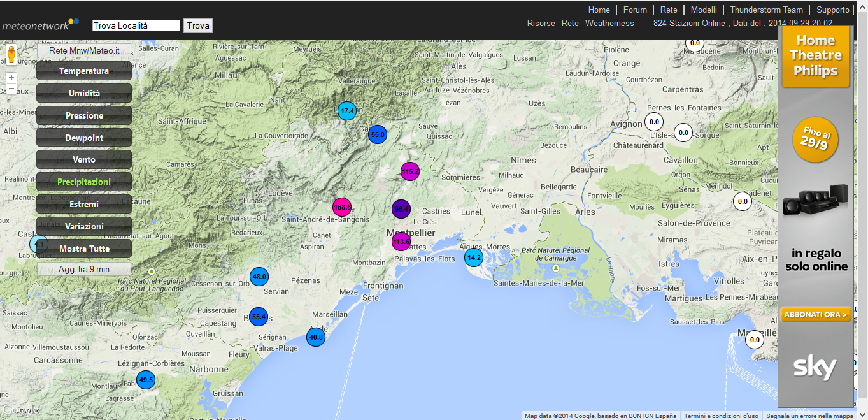Click the Home Theatre Philips ad banner
The image size is (868, 420).
(816, 55)
